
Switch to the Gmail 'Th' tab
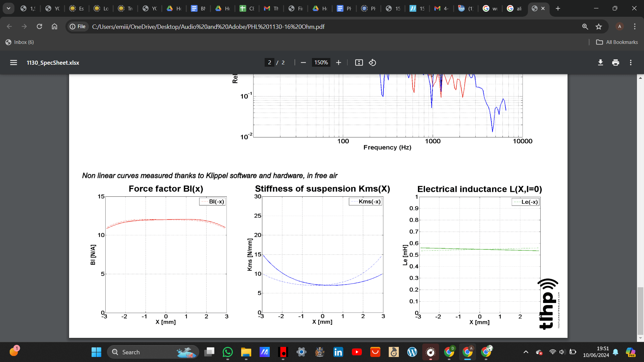[x=271, y=8]
